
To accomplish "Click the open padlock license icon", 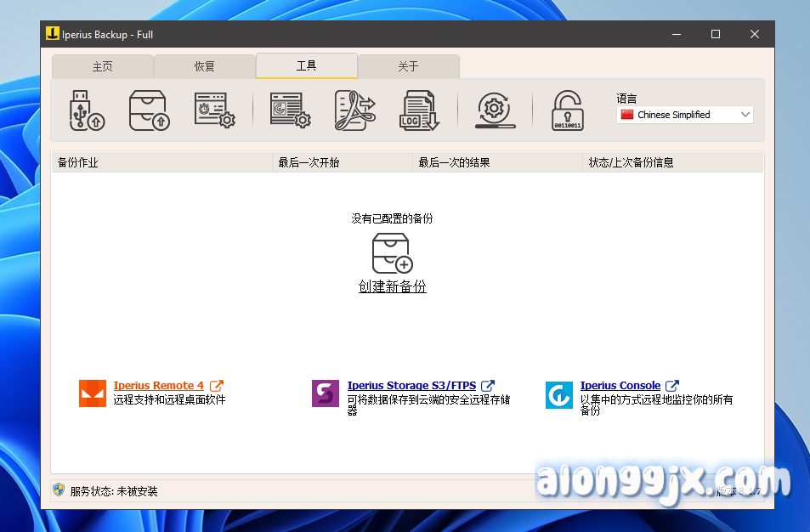I will pos(567,110).
